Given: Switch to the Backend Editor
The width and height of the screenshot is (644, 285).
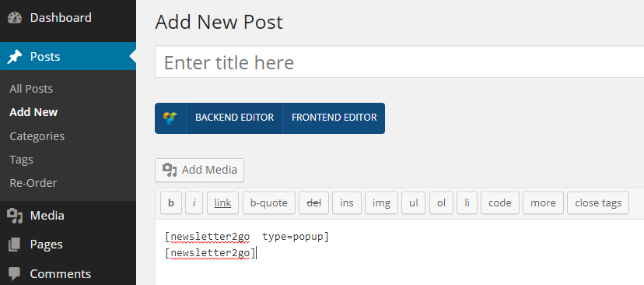Looking at the screenshot, I should 234,118.
